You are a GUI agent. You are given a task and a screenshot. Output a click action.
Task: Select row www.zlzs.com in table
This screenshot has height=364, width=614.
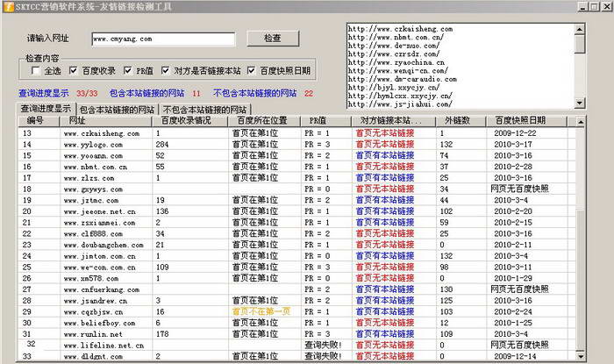click(296, 178)
